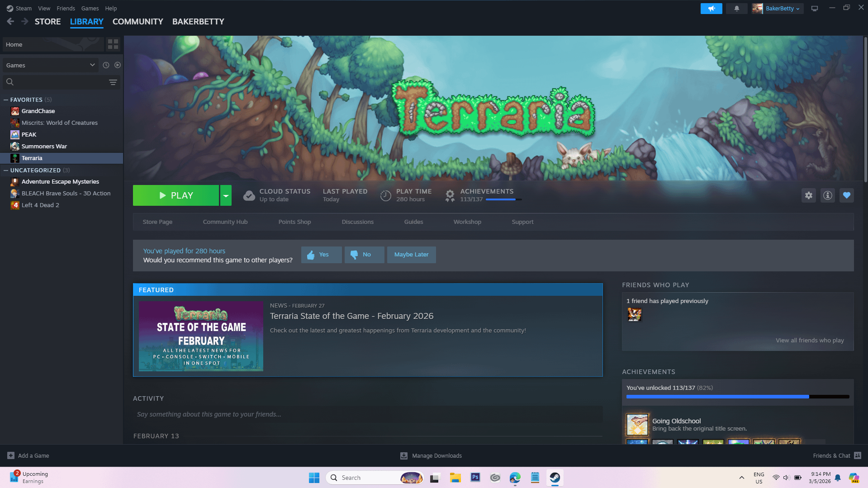Viewport: 868px width, 488px height.
Task: Open the notifications bell icon
Action: pos(736,9)
